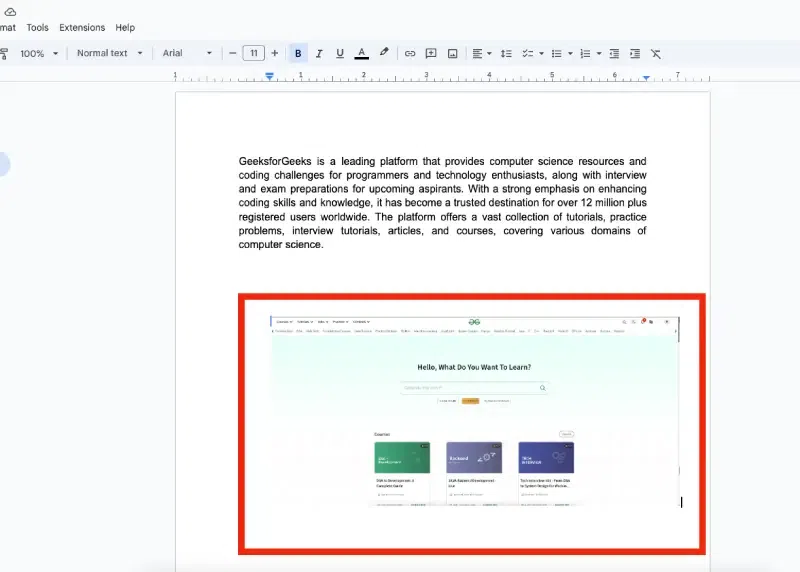Click the cloud save status icon

pos(10,11)
